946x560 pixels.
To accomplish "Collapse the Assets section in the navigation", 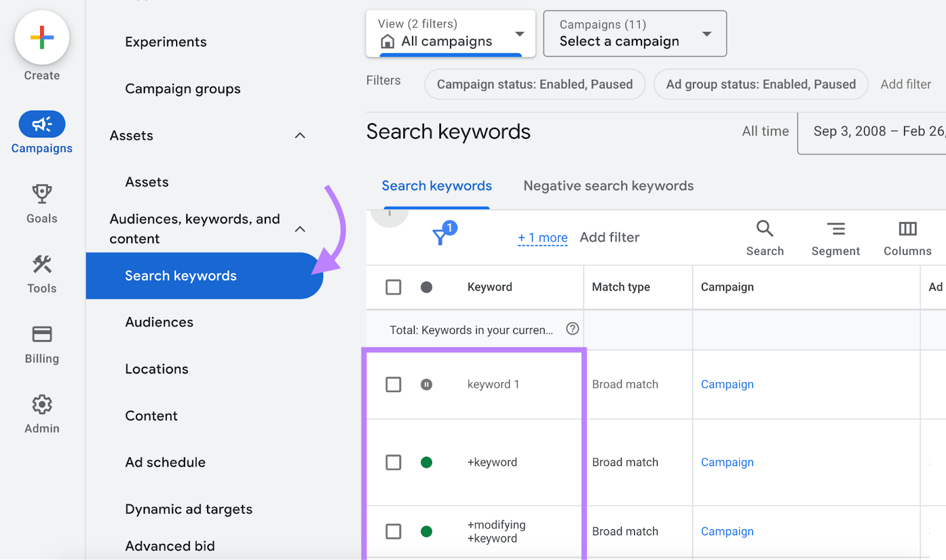I will click(x=300, y=135).
